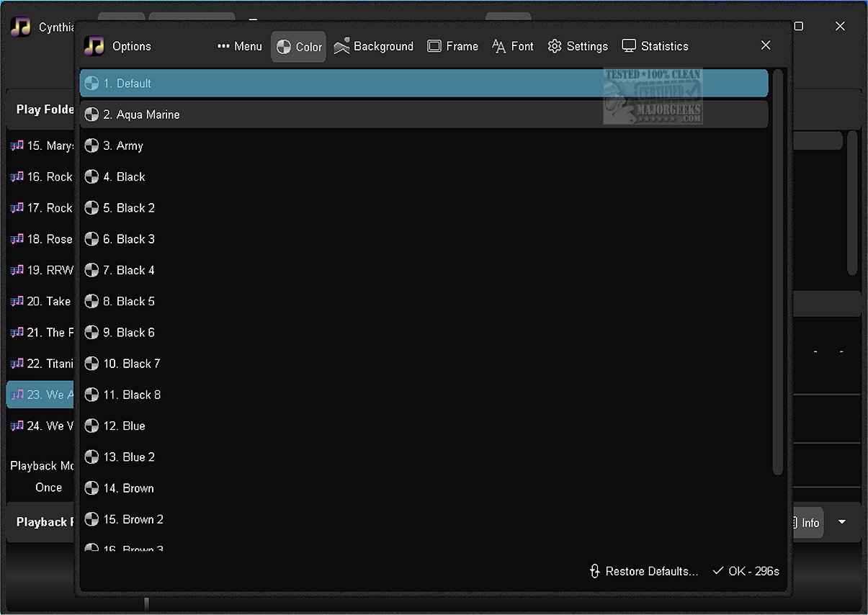Image resolution: width=868 pixels, height=615 pixels.
Task: Pick the Blue 2 color icon
Action: pyautogui.click(x=91, y=457)
